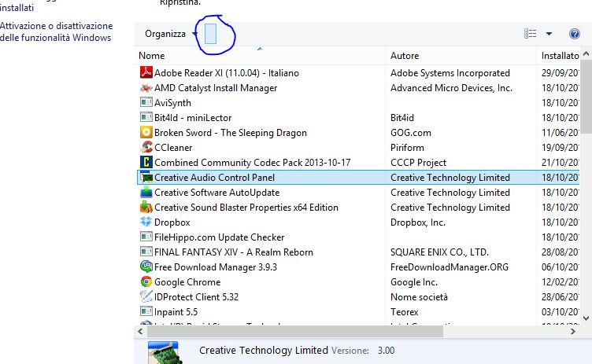Select the Creative Software AutoUpdate entry
This screenshot has width=592, height=364.
(217, 193)
